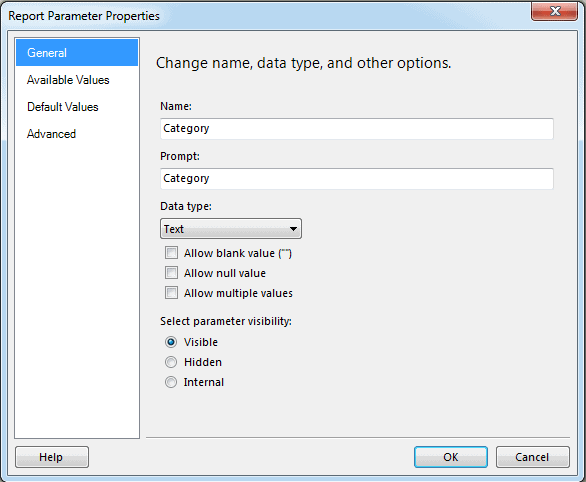Click the OK button
Image resolution: width=586 pixels, height=482 pixels.
click(x=451, y=457)
